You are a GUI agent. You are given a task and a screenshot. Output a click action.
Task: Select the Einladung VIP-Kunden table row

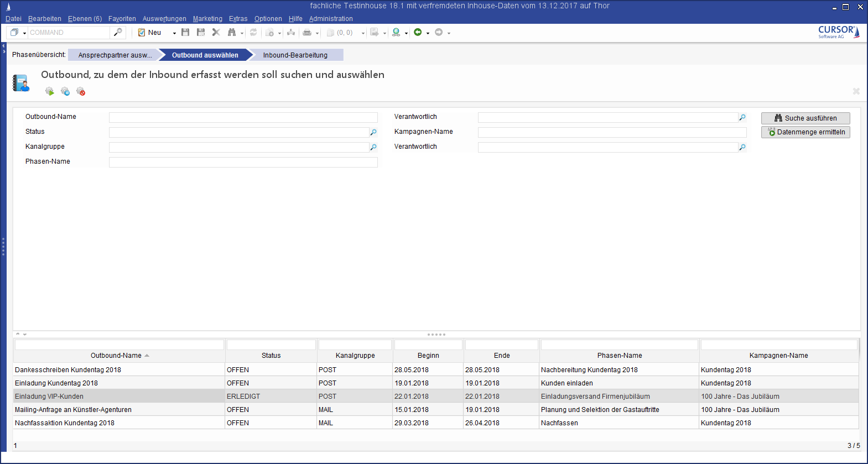click(x=49, y=397)
